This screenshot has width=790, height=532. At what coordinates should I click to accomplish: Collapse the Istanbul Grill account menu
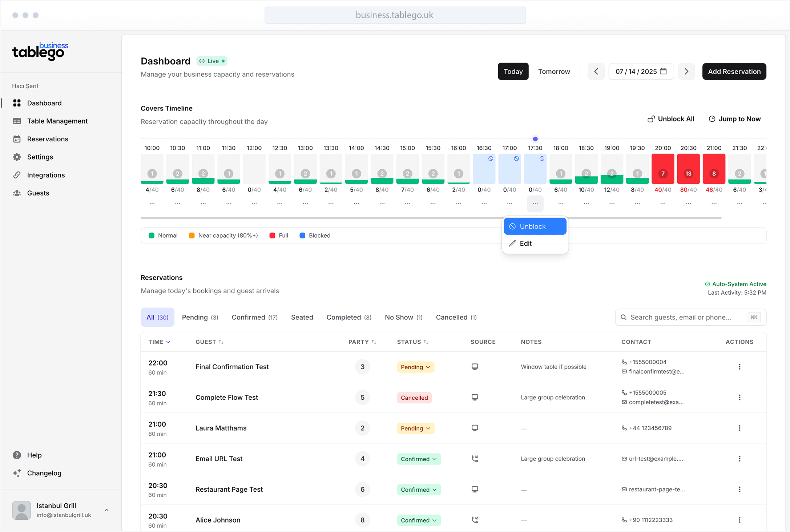pos(106,510)
